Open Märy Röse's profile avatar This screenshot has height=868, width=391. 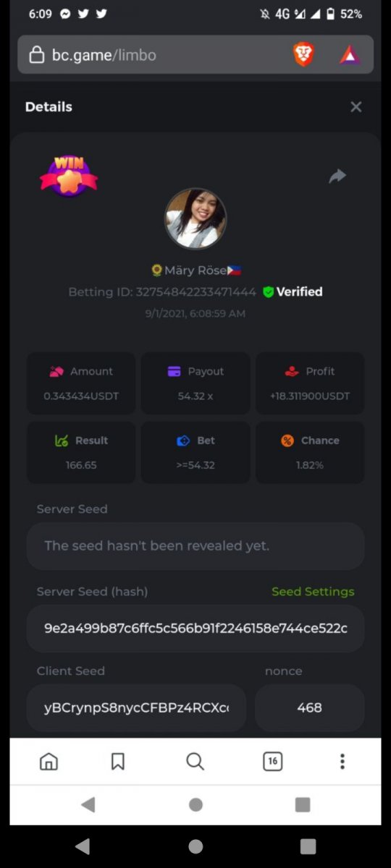pos(195,218)
